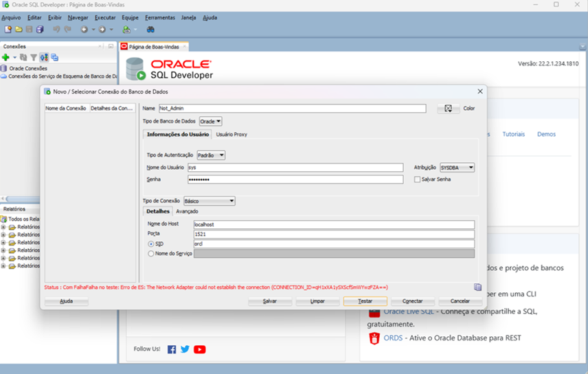Click the Refresh connections icon
Image resolution: width=588 pixels, height=374 pixels.
[x=23, y=58]
